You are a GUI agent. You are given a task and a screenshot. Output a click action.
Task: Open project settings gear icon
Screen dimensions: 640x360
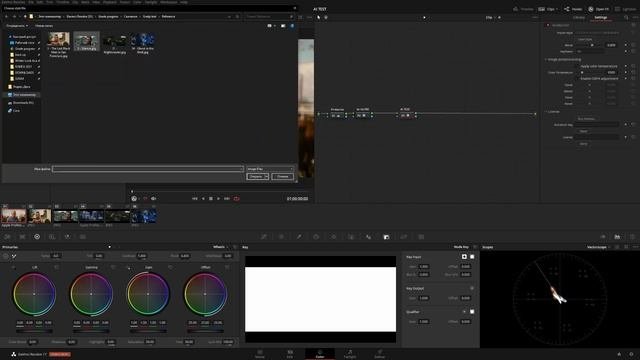[631, 354]
